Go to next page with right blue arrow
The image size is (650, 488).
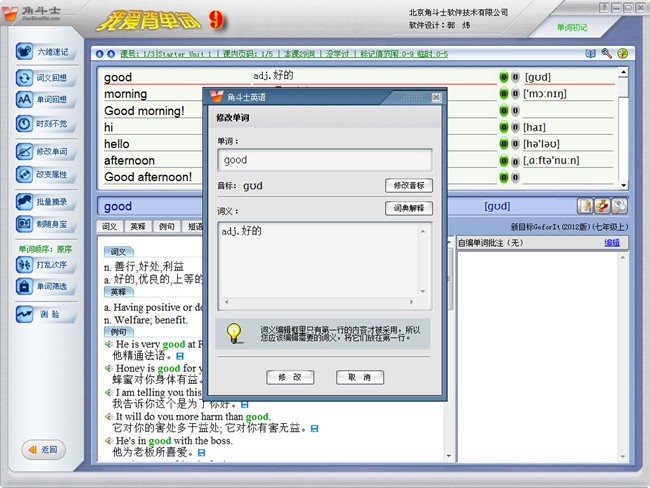pos(111,54)
